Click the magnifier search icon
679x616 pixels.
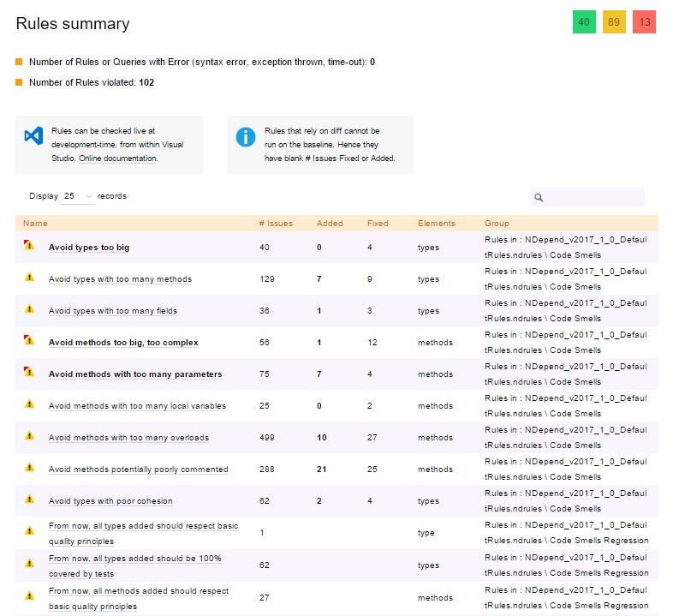pos(539,198)
